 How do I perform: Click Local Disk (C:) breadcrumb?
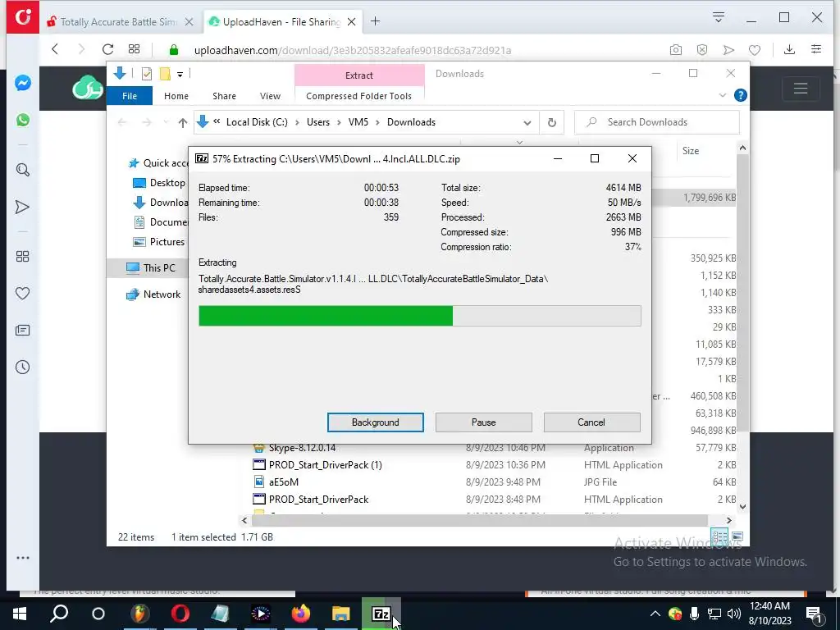click(x=257, y=122)
